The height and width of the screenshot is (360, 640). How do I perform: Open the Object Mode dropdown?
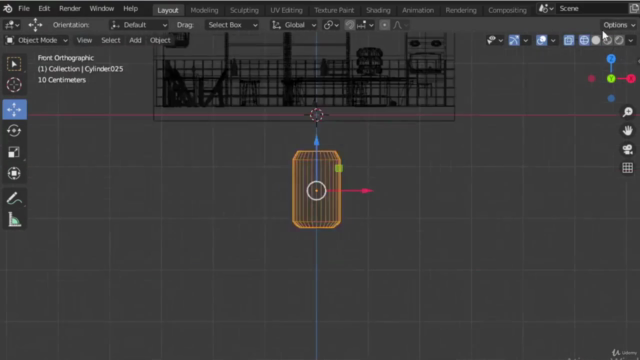pos(36,40)
